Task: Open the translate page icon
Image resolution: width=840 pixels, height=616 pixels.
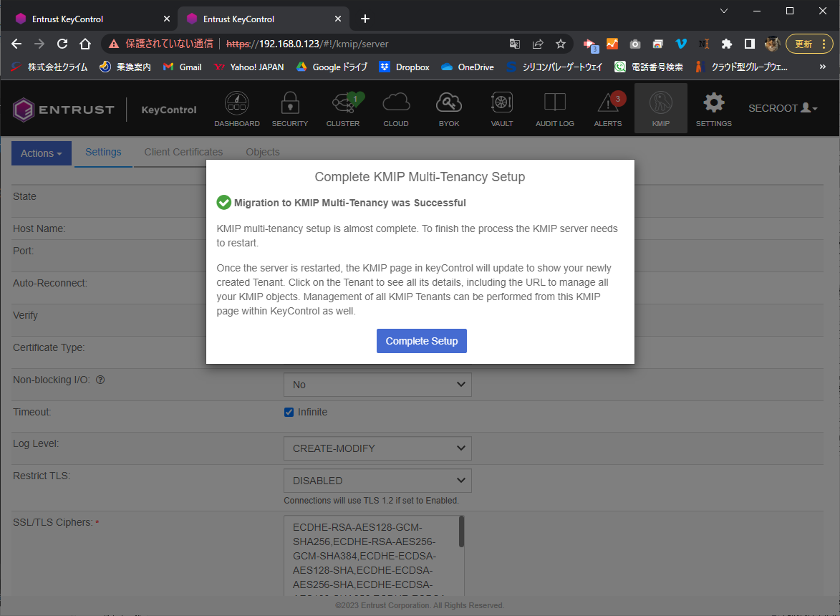Action: click(x=515, y=44)
